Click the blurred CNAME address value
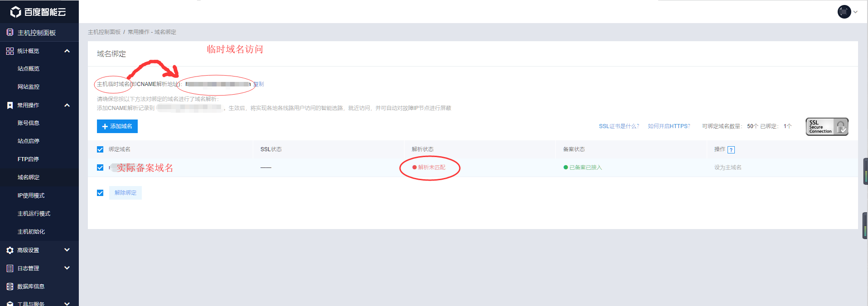This screenshot has width=868, height=306. point(218,84)
